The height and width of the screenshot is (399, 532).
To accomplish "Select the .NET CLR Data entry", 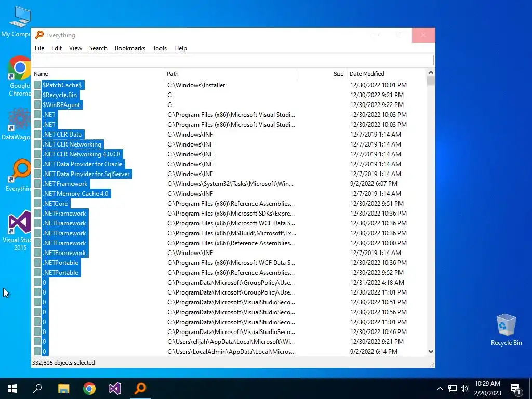I will tap(62, 135).
